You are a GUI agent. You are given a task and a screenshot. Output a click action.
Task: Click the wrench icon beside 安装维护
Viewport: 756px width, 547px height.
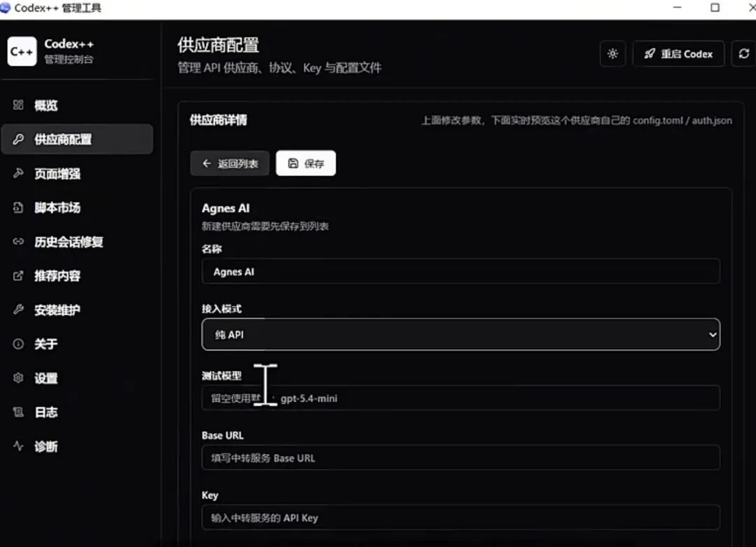click(18, 309)
